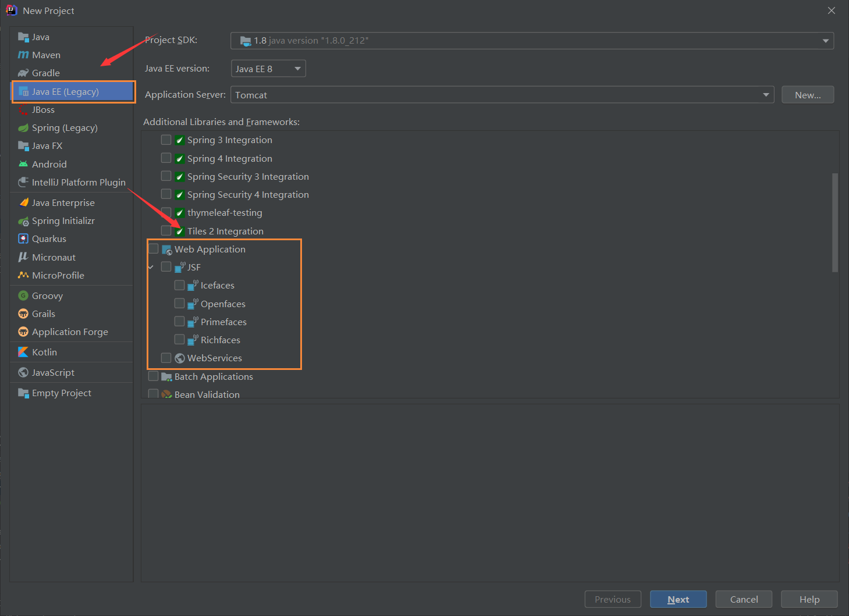Click the Help button

[x=809, y=600]
